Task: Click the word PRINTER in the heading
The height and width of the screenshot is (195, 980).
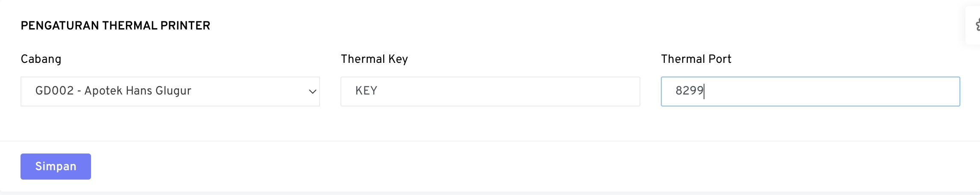Action: point(185,26)
